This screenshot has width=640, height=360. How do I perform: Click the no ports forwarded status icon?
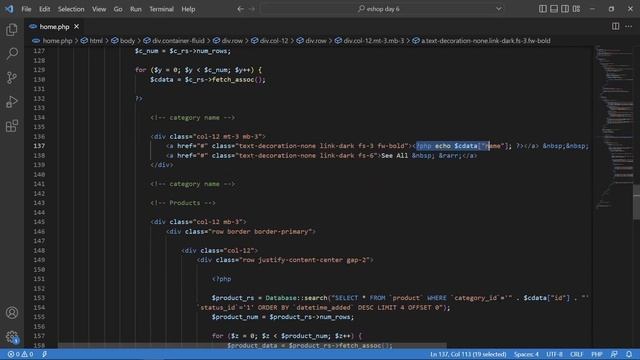[44, 354]
